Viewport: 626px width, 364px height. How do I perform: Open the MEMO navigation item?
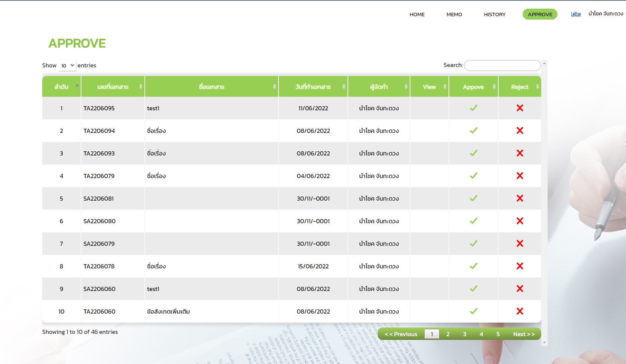pos(454,14)
